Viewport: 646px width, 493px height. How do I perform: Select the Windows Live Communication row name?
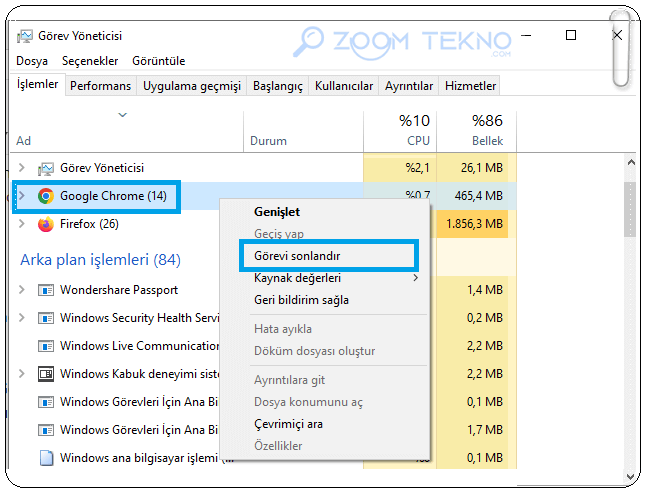140,346
